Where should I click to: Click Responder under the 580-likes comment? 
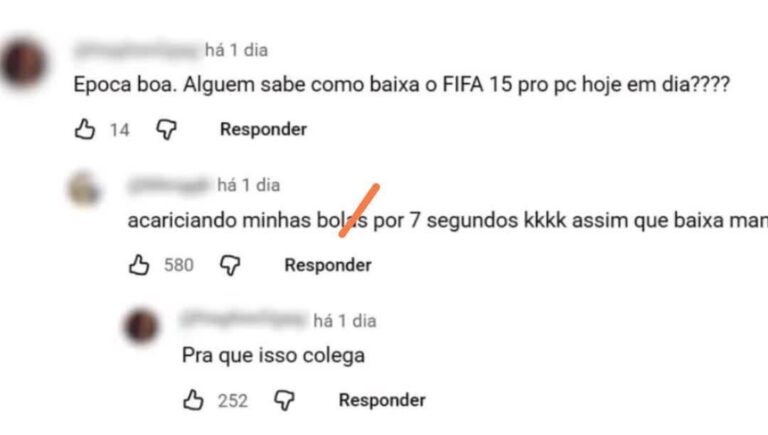[328, 265]
